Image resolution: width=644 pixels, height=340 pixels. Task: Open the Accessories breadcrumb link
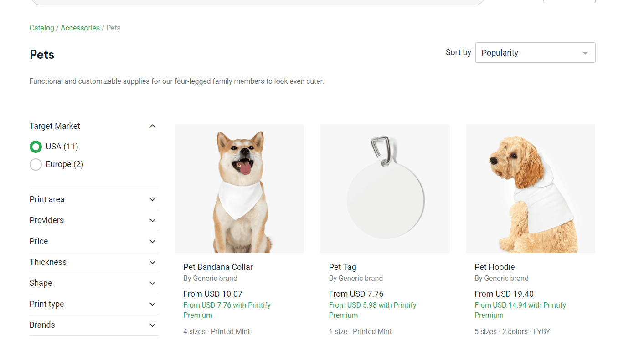80,28
